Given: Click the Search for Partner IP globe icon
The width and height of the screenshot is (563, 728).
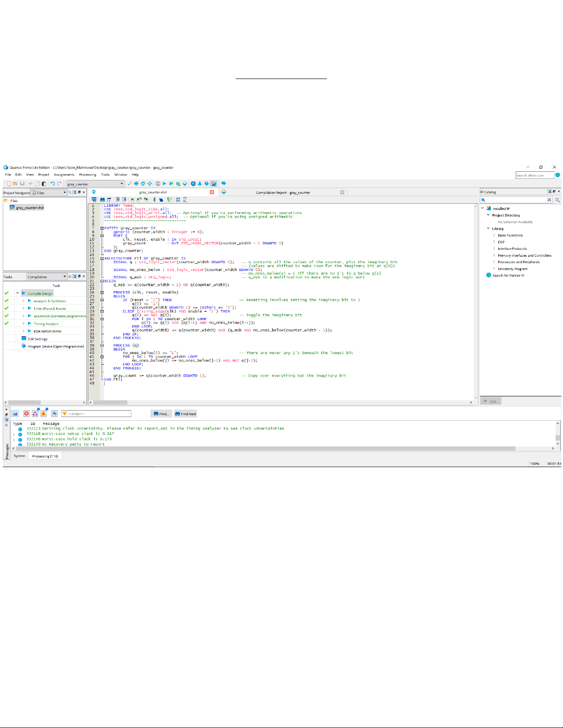Looking at the screenshot, I should coord(489,275).
